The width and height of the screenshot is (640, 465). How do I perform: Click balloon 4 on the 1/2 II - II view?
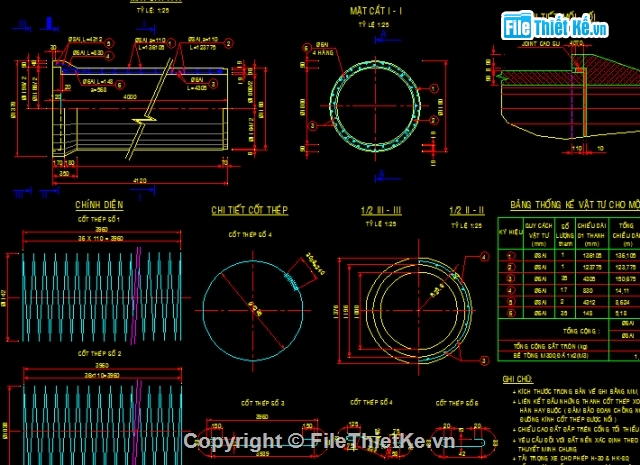coord(484,257)
